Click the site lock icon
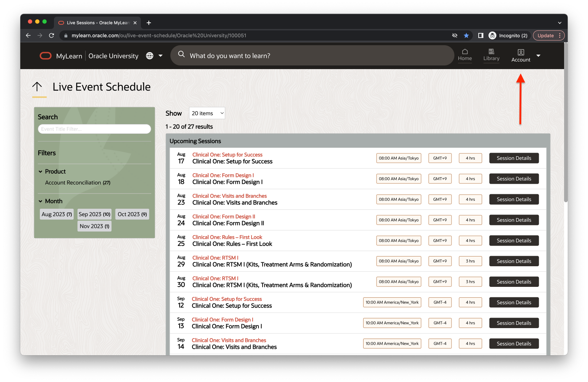The width and height of the screenshot is (588, 382). 66,35
